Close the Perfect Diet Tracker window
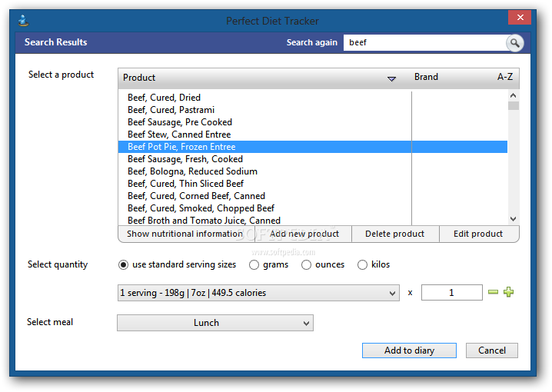 coord(520,17)
